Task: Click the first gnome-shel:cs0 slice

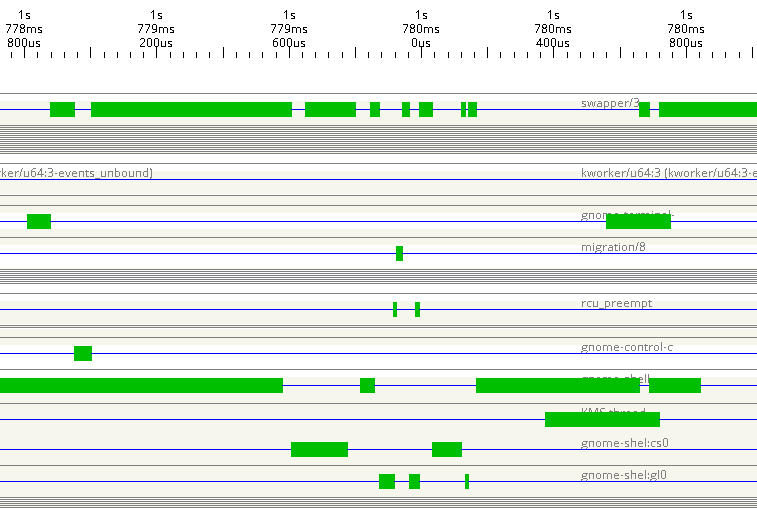Action: (319, 449)
